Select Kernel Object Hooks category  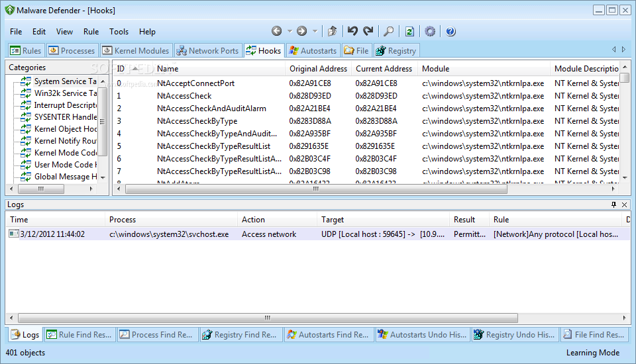point(59,129)
